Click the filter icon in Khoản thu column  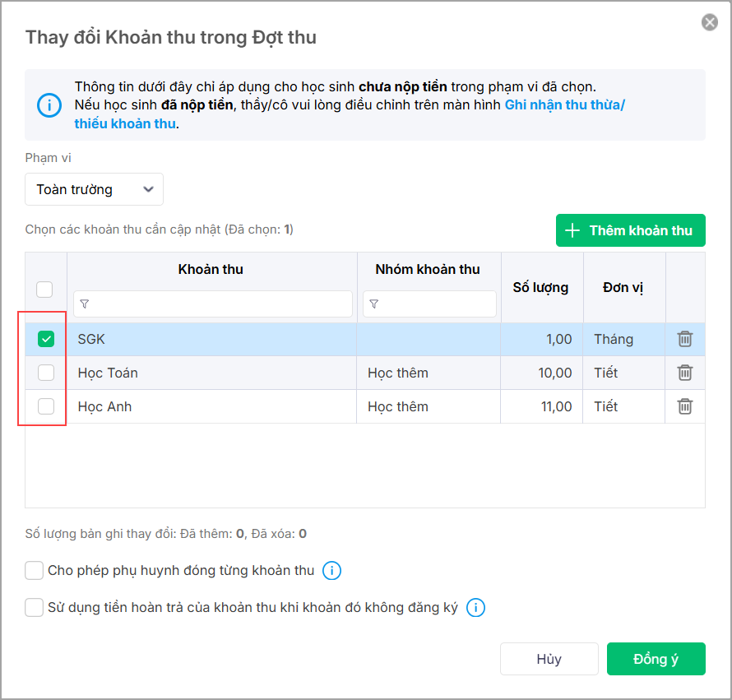(x=85, y=304)
